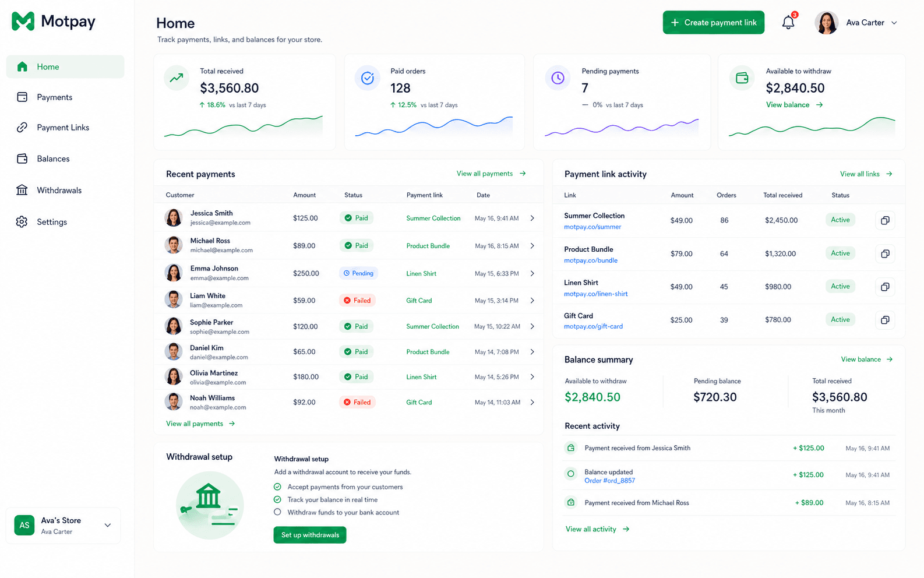Click View balance in Available to withdraw card
924x578 pixels.
coord(795,105)
